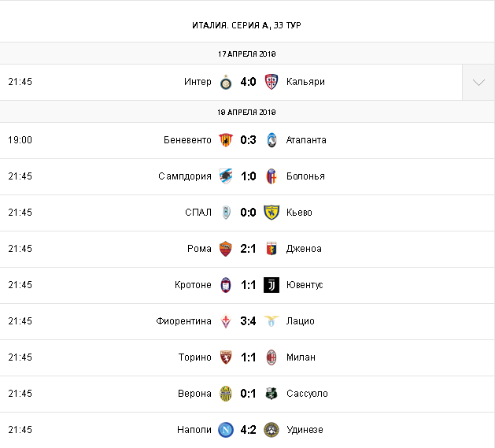Open the Fiorentina 3:4 Lazio score

(249, 321)
